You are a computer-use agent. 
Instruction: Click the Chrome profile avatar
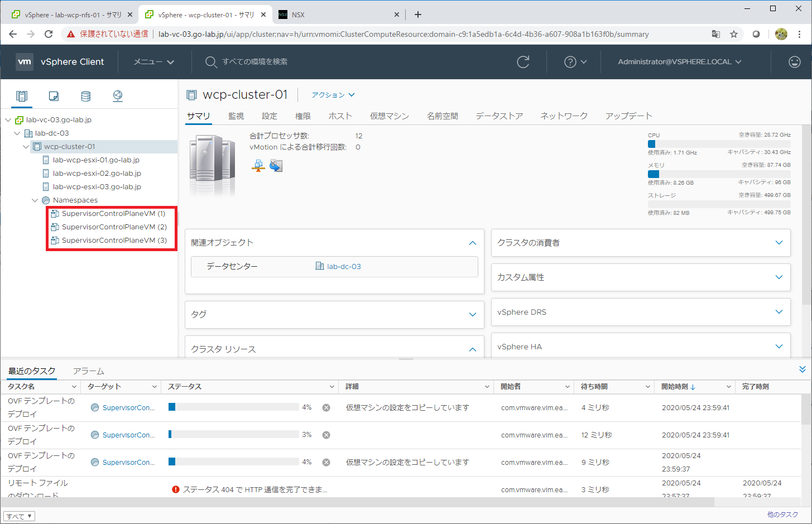[781, 34]
